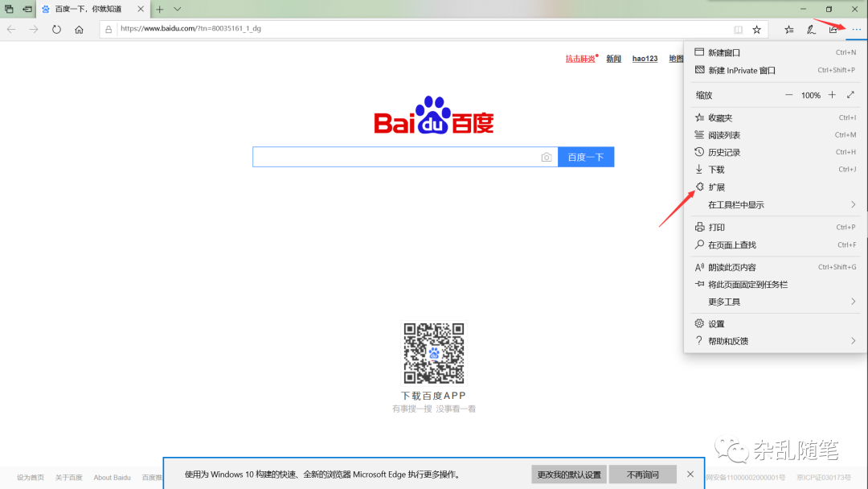Image resolution: width=868 pixels, height=489 pixels.
Task: Click inside the browser address bar
Action: click(321, 29)
